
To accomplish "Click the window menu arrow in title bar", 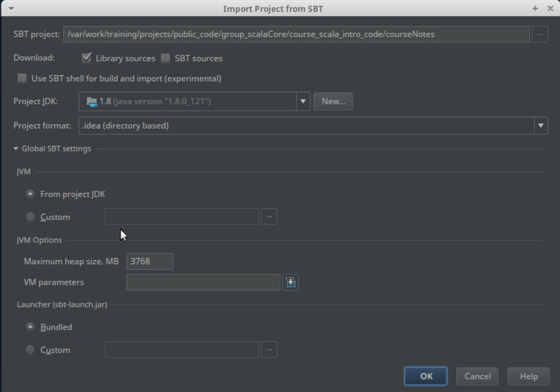I will tap(11, 9).
